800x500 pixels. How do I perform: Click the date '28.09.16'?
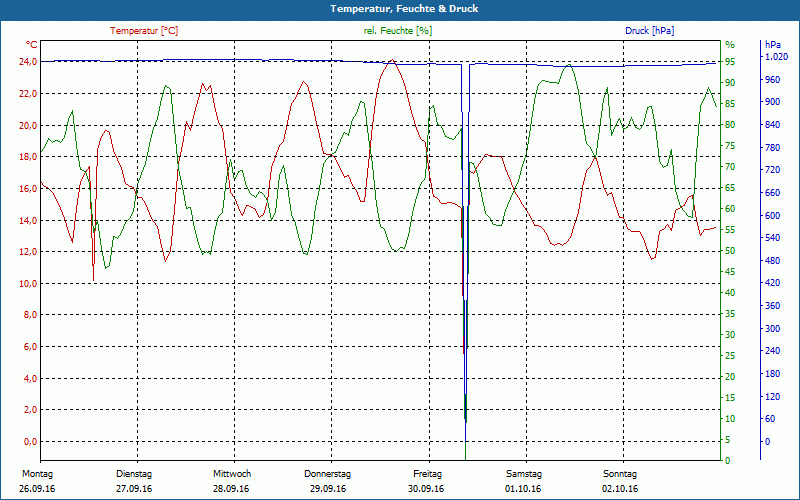(x=231, y=489)
